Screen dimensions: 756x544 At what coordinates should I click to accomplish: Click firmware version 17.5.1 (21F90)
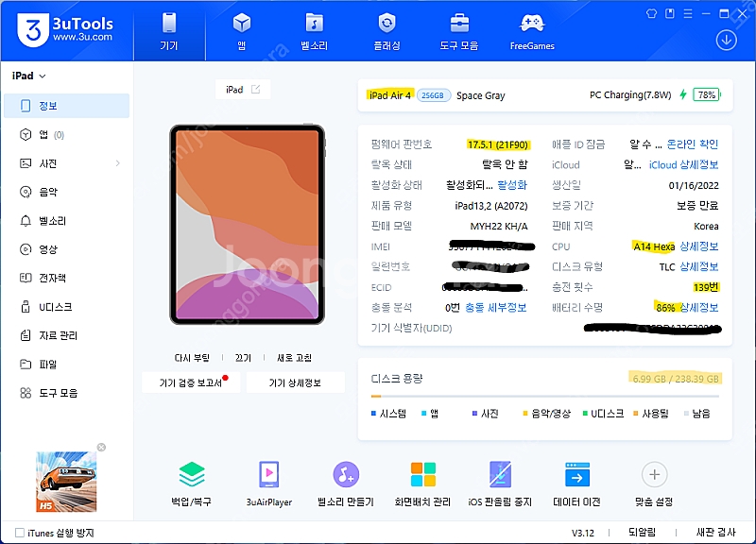click(x=498, y=144)
